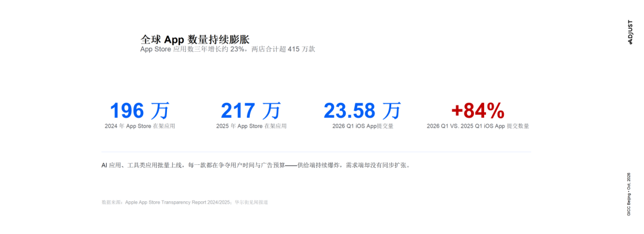
Task: Click the caption "2024 年 App Store 在架应用"
Action: pyautogui.click(x=140, y=126)
